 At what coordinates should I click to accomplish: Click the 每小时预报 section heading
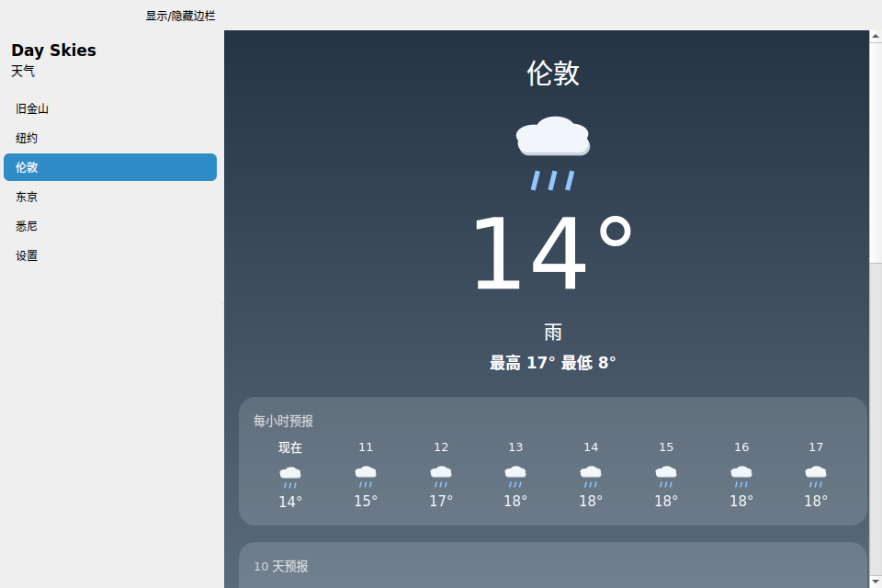click(x=283, y=421)
